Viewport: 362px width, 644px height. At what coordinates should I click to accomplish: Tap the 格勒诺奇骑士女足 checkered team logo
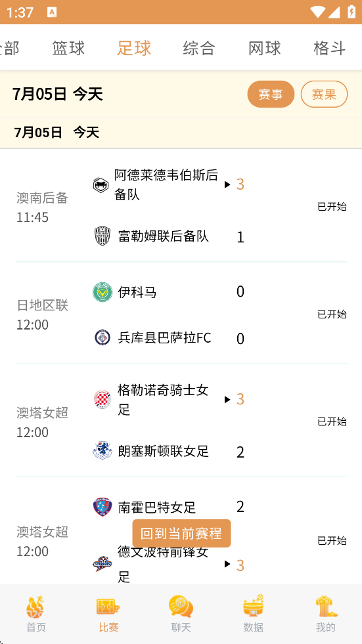(x=102, y=400)
